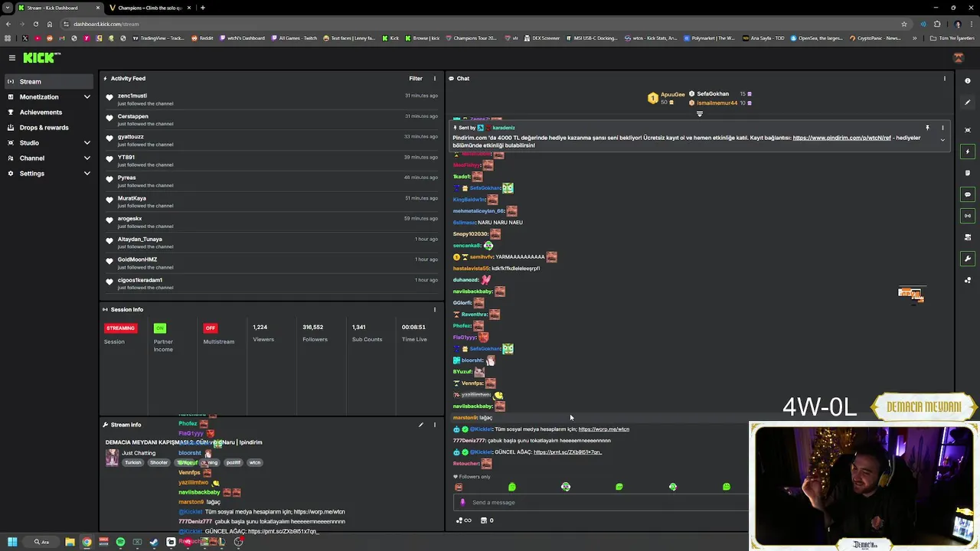Toggle the Multistream OFF badge

[x=211, y=328]
